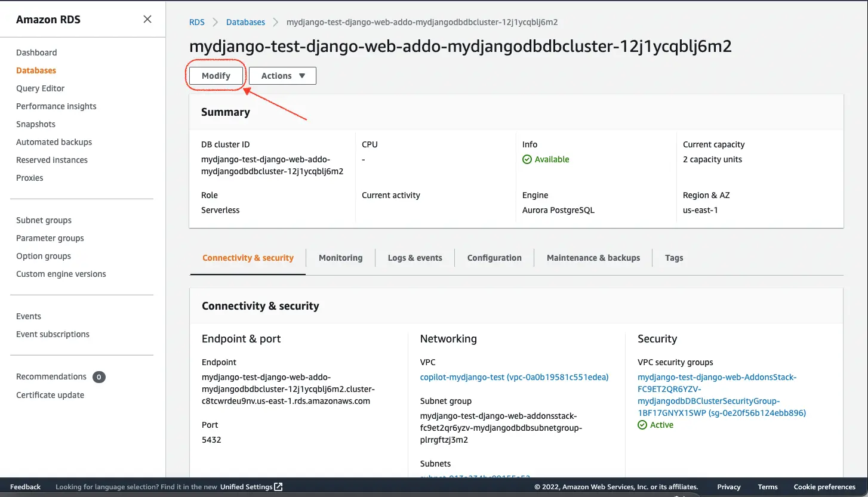Open Custom engine versions page

click(61, 274)
